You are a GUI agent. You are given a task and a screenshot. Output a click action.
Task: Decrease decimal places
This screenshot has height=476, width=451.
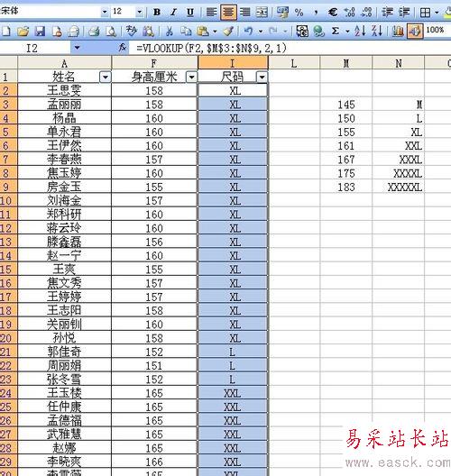[366, 12]
